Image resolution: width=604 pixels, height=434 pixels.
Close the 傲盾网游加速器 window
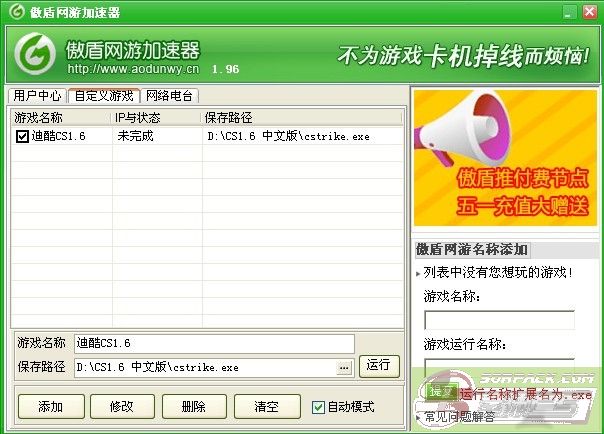point(589,12)
